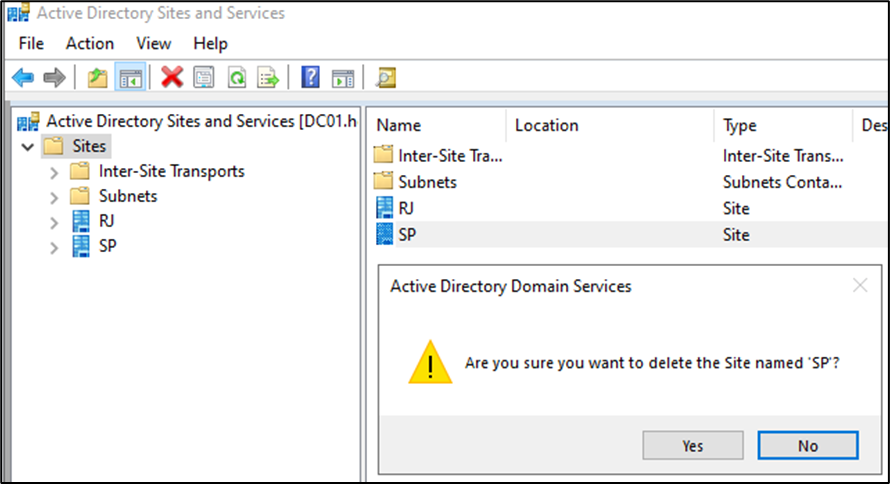Viewport: 890px width, 484px height.
Task: Open the View menu
Action: tap(153, 43)
